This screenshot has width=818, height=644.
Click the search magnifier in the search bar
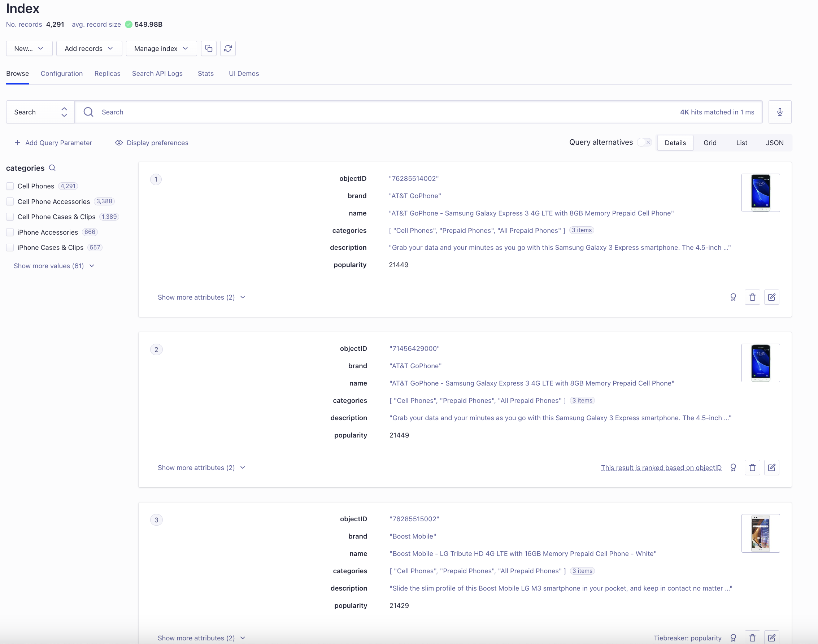tap(87, 112)
